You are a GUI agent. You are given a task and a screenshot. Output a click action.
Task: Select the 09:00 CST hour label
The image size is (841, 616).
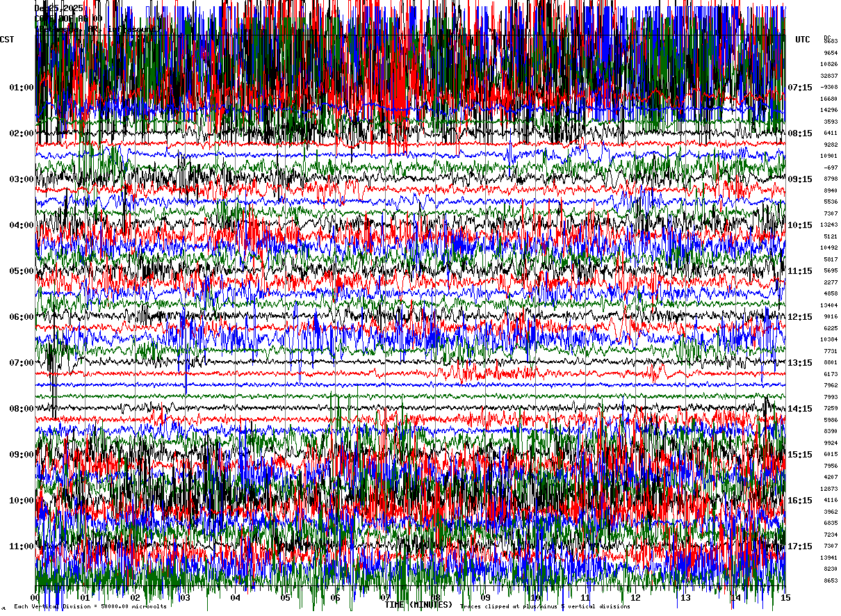[x=22, y=455]
